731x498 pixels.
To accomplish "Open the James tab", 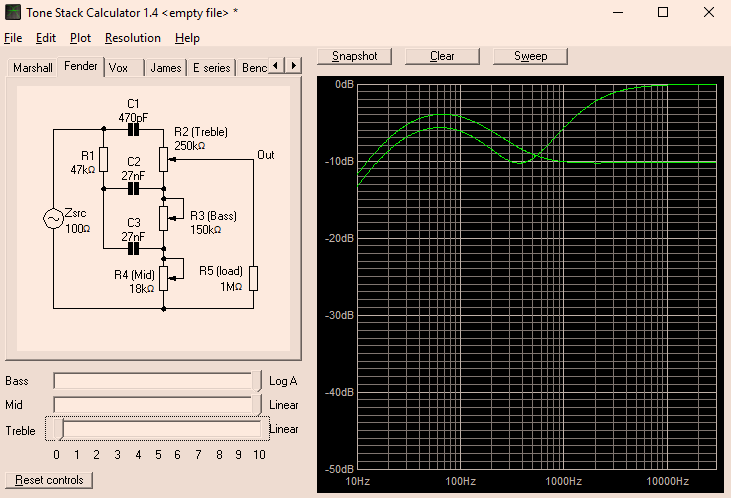I will click(x=166, y=68).
